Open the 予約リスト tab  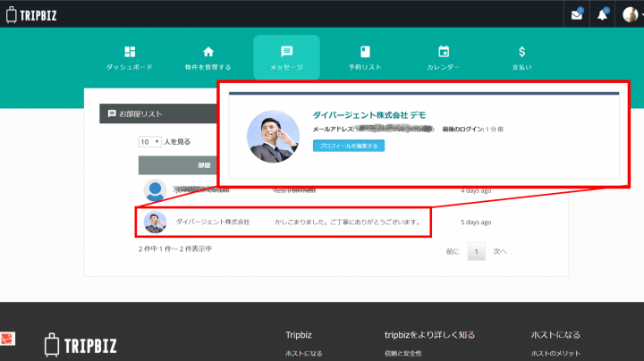pyautogui.click(x=365, y=57)
